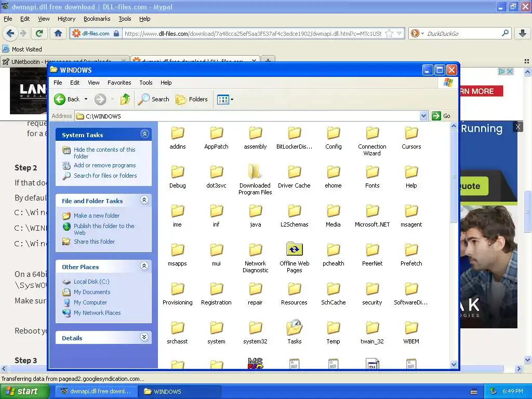
Task: Click Hide the contents of this folder
Action: (104, 153)
